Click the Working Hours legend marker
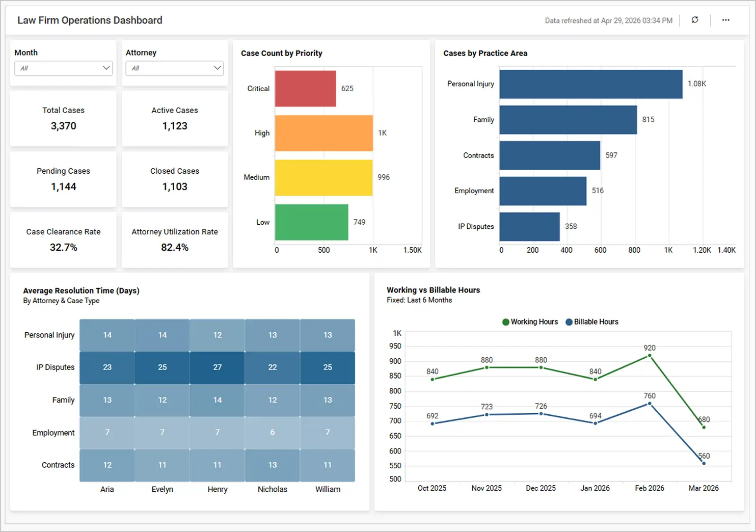 (x=506, y=322)
